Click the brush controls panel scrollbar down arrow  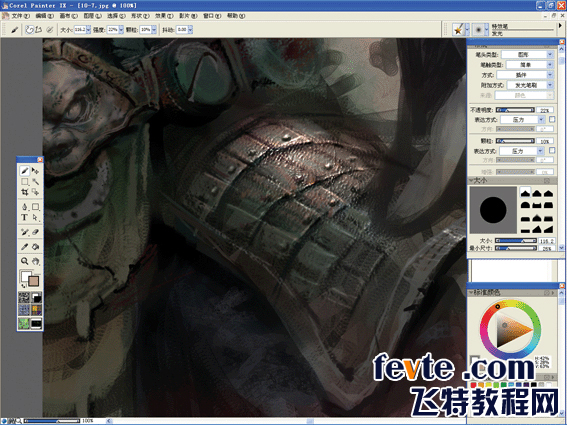click(562, 248)
